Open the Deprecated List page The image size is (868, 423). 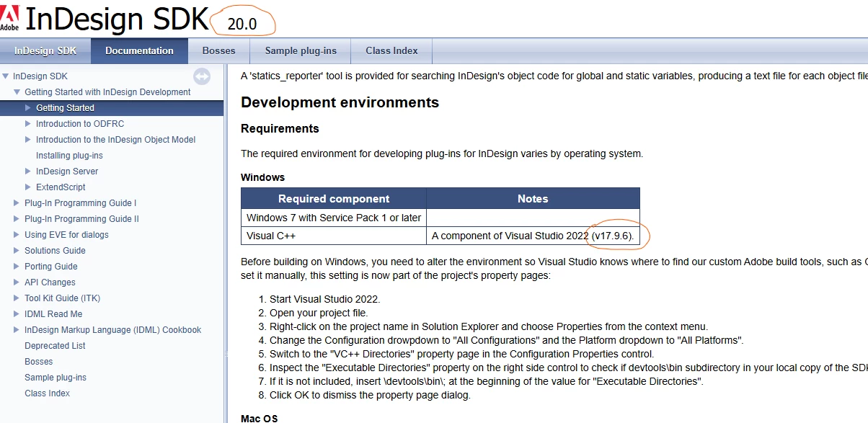coord(55,346)
